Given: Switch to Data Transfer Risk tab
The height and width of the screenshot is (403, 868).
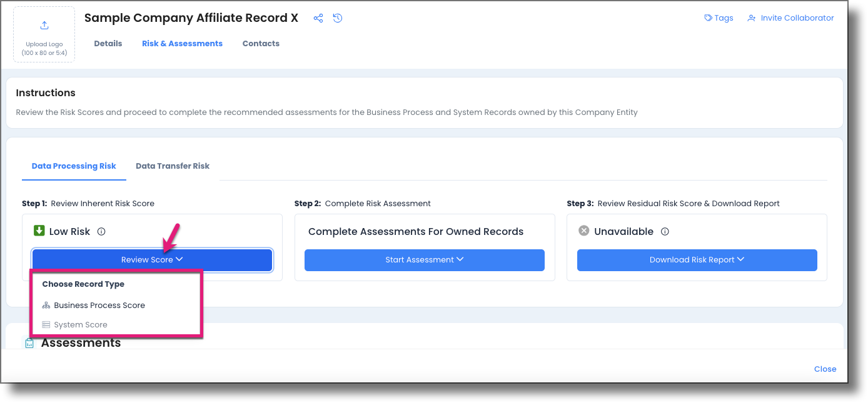Looking at the screenshot, I should tap(173, 166).
